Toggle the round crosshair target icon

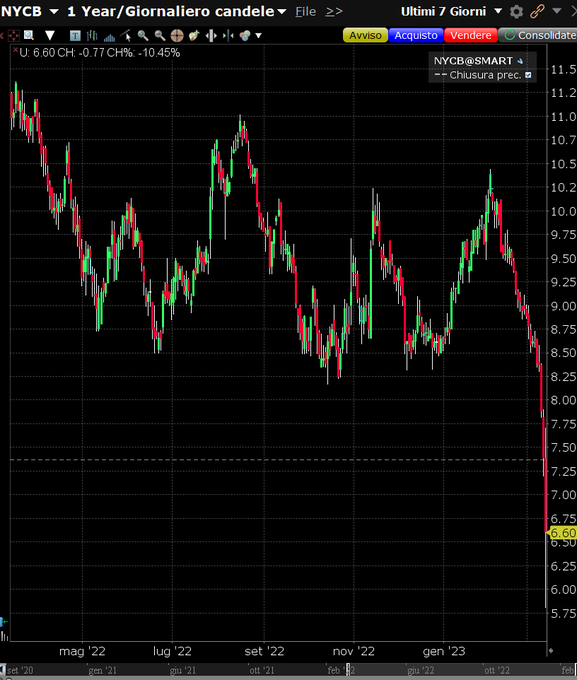tap(177, 36)
